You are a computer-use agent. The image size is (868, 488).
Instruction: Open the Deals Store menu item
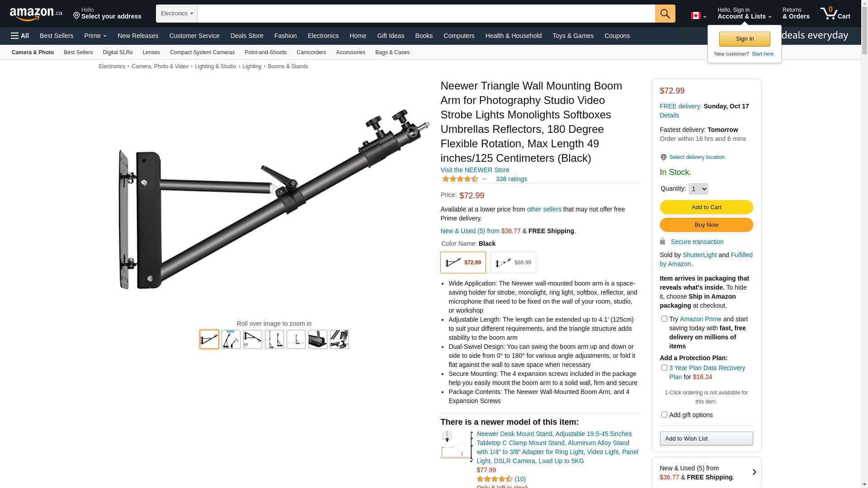[247, 36]
